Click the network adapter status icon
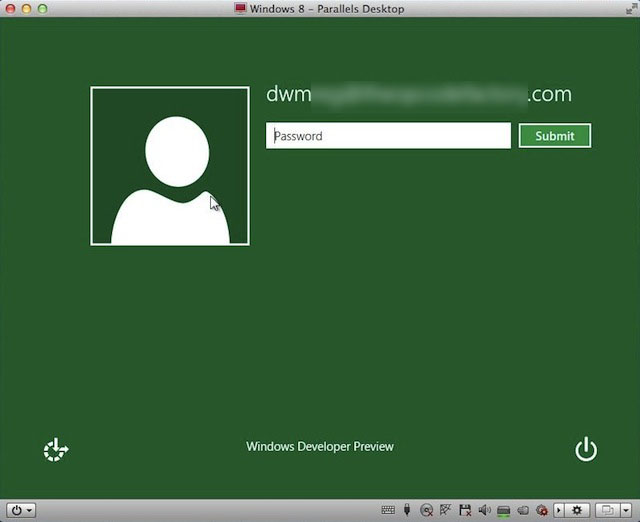The height and width of the screenshot is (522, 640). (445, 510)
